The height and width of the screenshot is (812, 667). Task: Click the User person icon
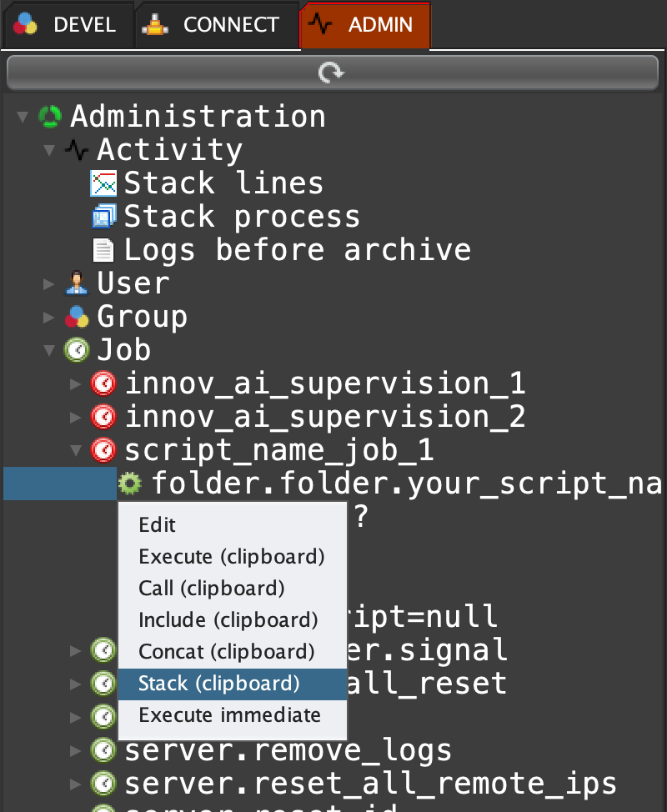(x=77, y=283)
